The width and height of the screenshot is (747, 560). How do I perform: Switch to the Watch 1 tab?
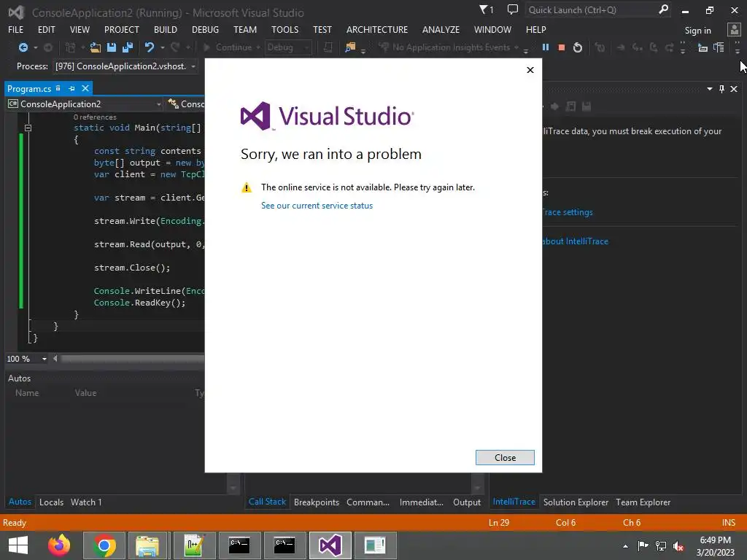(x=86, y=502)
